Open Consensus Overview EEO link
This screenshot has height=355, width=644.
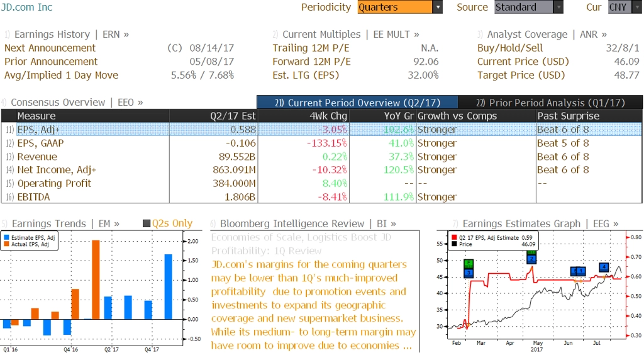(x=77, y=103)
